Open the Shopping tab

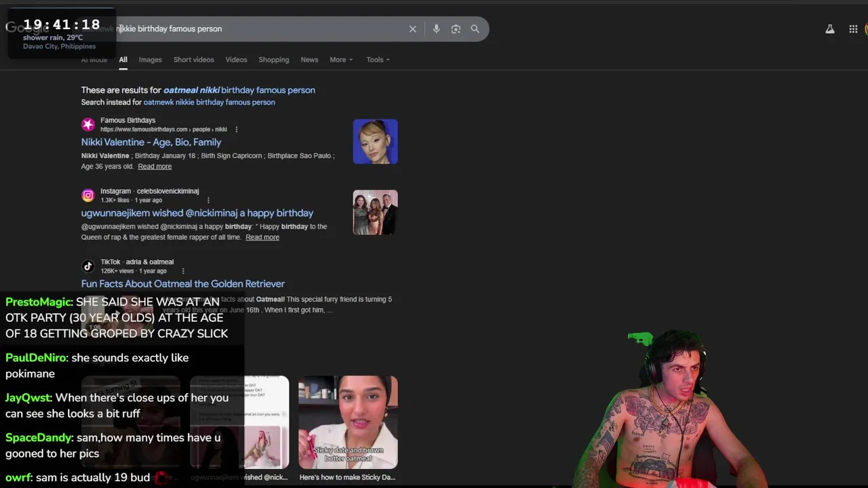[x=273, y=60]
